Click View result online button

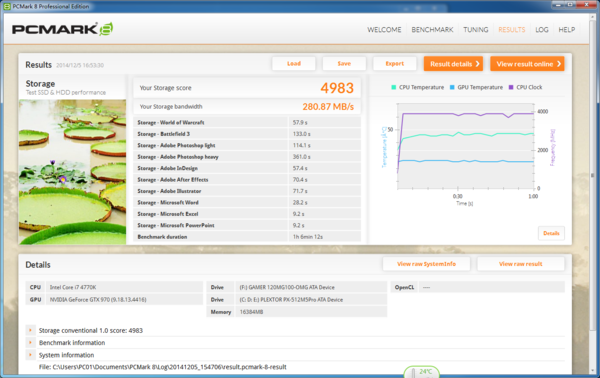527,64
